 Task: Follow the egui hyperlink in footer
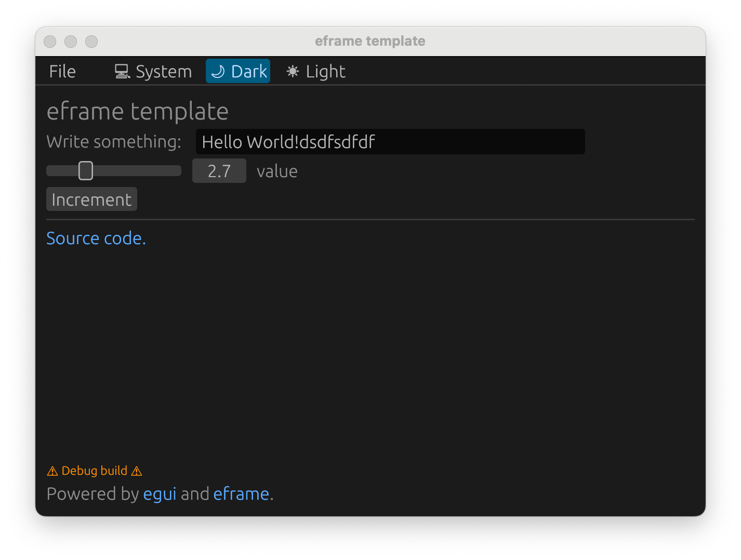(x=160, y=494)
